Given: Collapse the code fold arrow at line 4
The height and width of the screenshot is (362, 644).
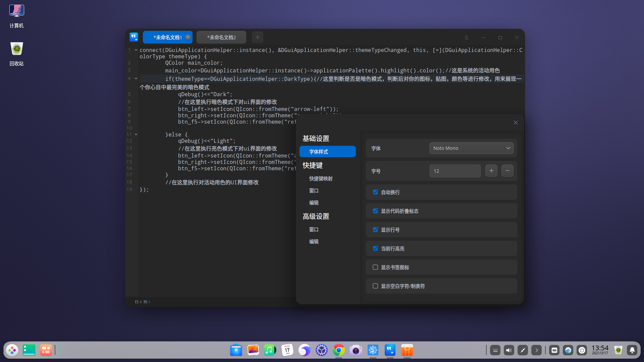Looking at the screenshot, I should (136, 78).
